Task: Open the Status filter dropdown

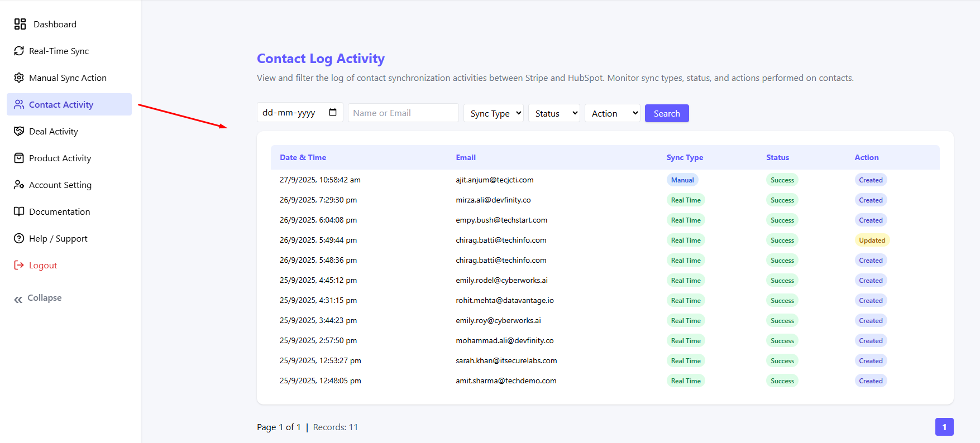Action: [x=554, y=113]
